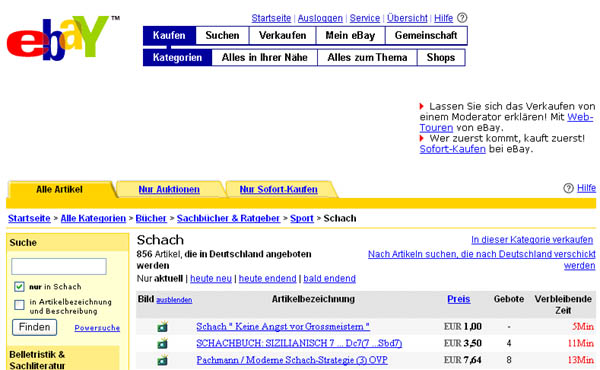Switch to the Nur Sofort-Kaufen tab

pos(278,189)
